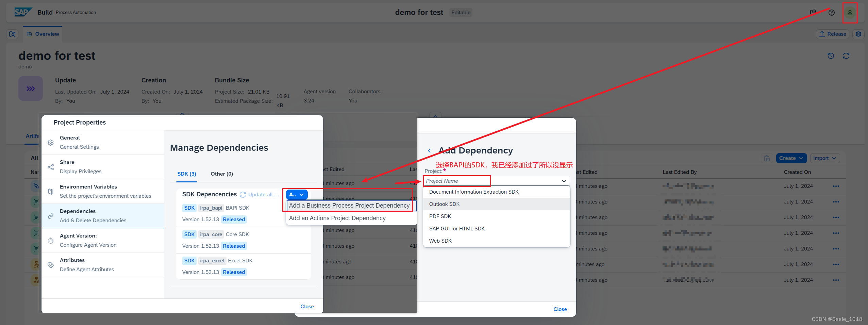
Task: Switch to the Other (0) tab
Action: (222, 174)
